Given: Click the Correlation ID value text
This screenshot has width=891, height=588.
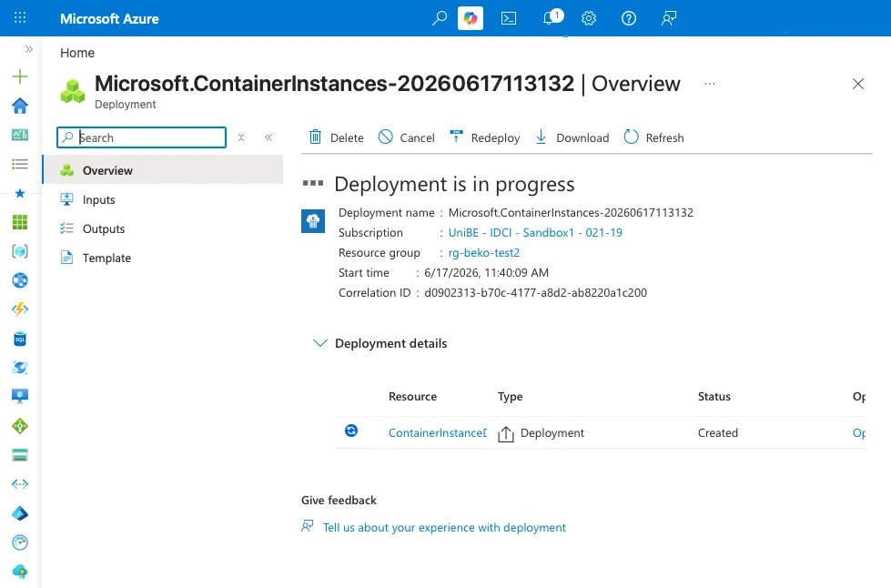Looking at the screenshot, I should coord(535,293).
